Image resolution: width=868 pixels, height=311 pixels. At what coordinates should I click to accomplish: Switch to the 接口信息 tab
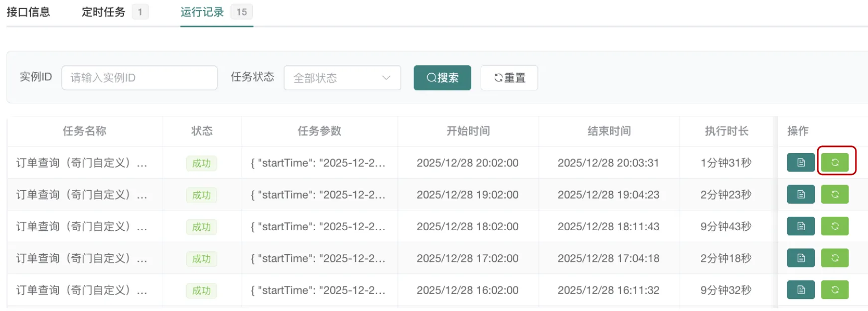click(28, 12)
